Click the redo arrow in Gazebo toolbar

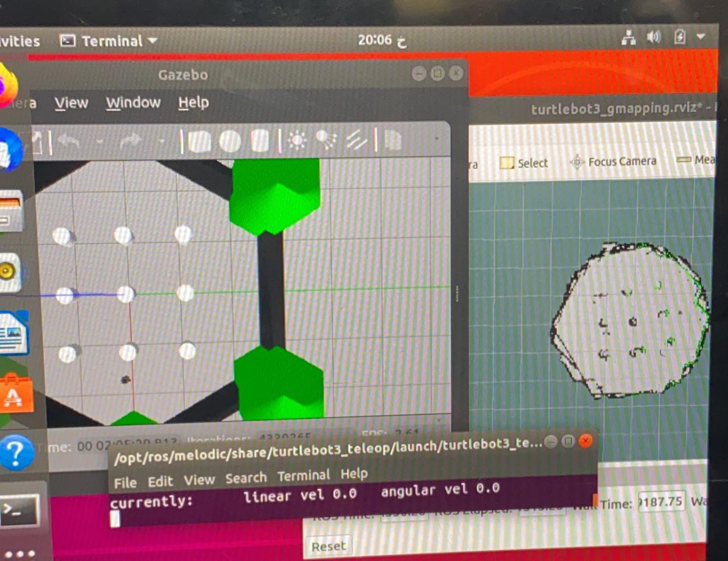[x=130, y=141]
